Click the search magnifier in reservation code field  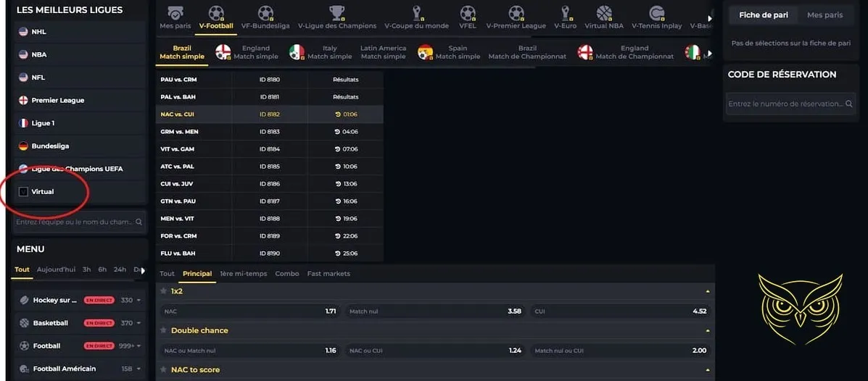click(x=850, y=104)
